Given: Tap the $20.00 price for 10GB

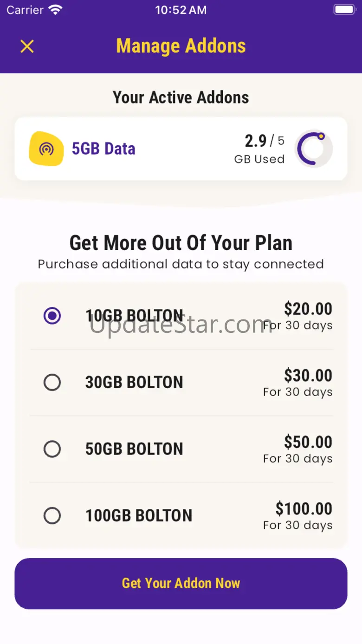Looking at the screenshot, I should tap(308, 309).
